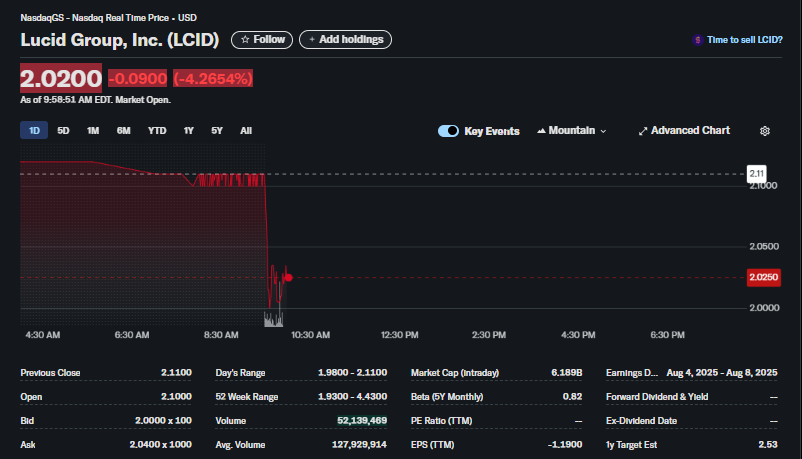The height and width of the screenshot is (459, 802).
Task: Expand the Mountain chart type dropdown
Action: point(572,131)
